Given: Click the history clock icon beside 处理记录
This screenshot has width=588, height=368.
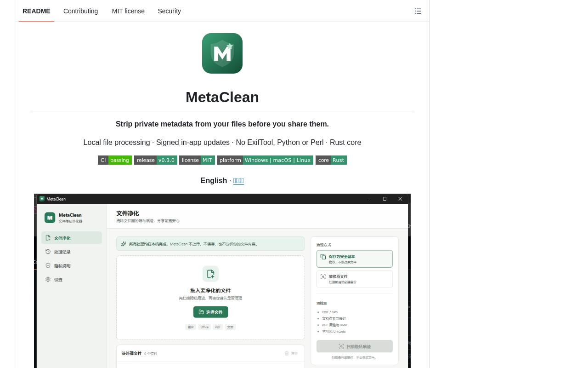Looking at the screenshot, I should 48,252.
